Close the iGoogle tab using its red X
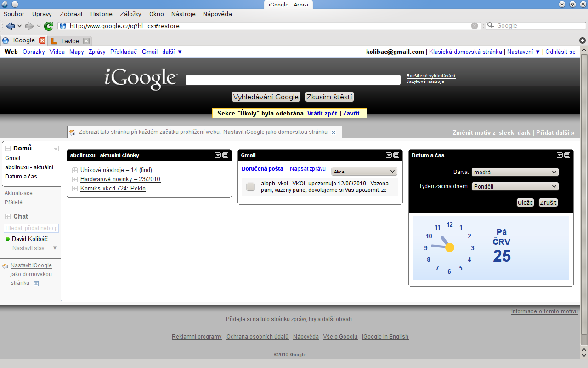Screen dimensions: 588x368 point(42,40)
